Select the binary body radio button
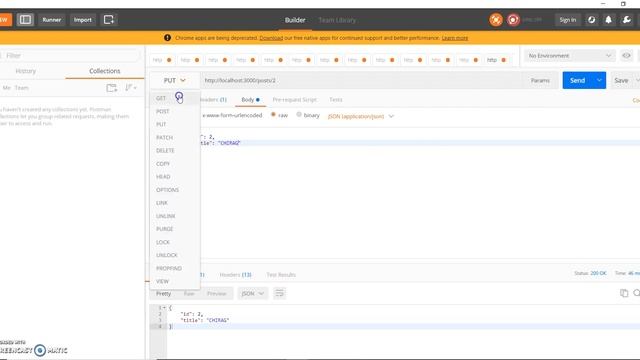640x360 pixels. [x=299, y=115]
